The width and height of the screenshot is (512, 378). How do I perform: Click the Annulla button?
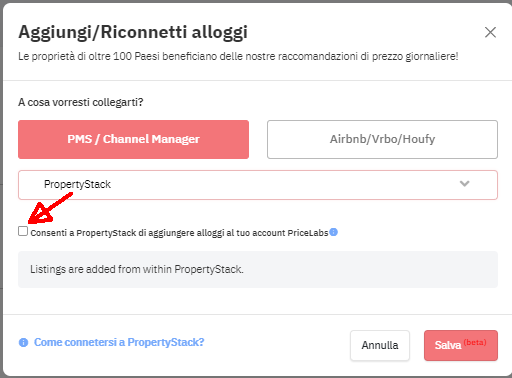(380, 345)
